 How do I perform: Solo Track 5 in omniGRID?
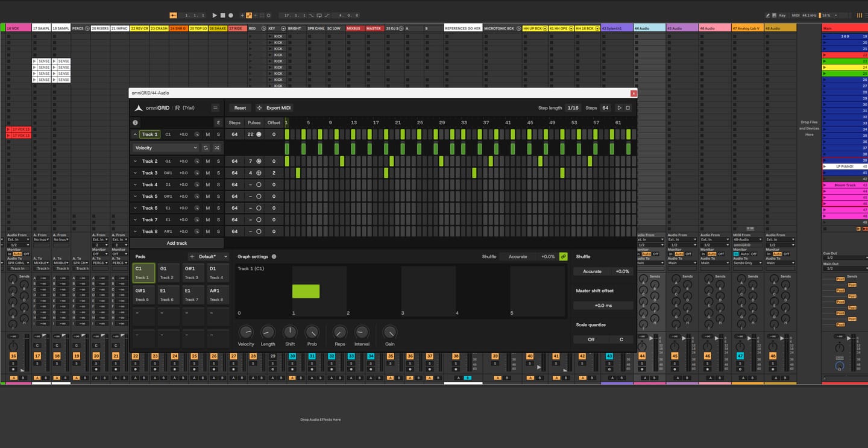[x=218, y=197]
